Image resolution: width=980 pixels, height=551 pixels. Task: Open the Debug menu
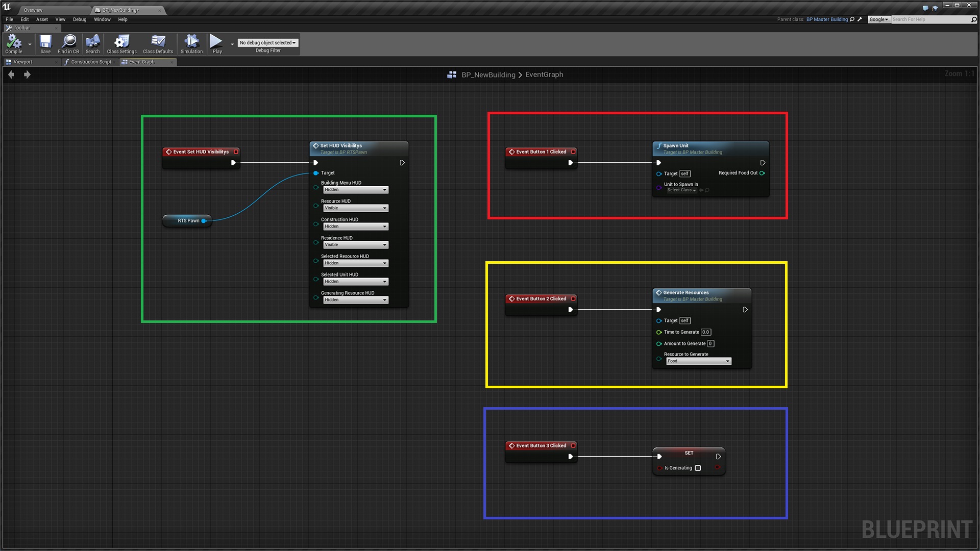pyautogui.click(x=79, y=19)
